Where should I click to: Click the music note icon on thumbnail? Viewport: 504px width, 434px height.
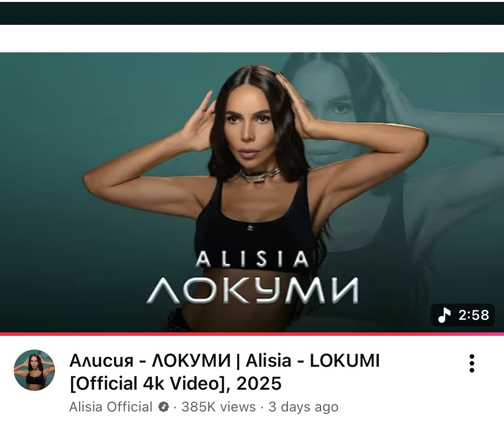pos(444,315)
